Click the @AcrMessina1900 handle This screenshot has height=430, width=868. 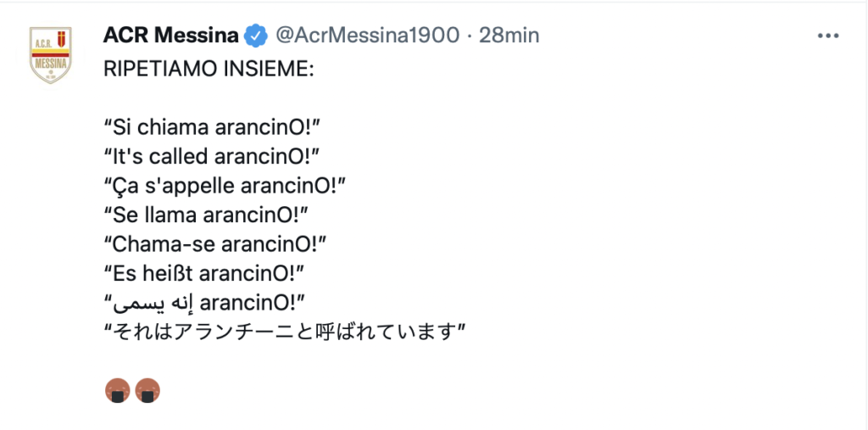[x=367, y=36]
